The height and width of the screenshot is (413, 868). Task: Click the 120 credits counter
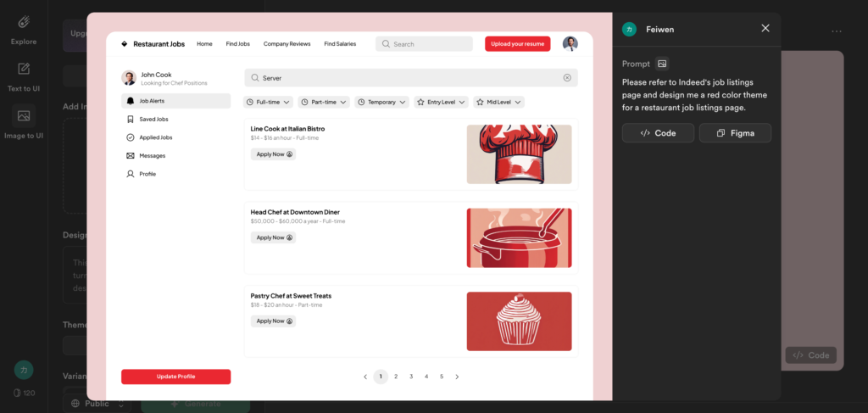pos(24,393)
